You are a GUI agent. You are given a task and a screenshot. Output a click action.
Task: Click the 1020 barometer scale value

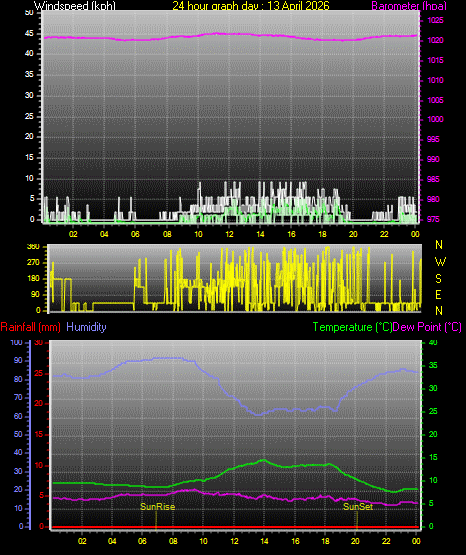coord(435,40)
